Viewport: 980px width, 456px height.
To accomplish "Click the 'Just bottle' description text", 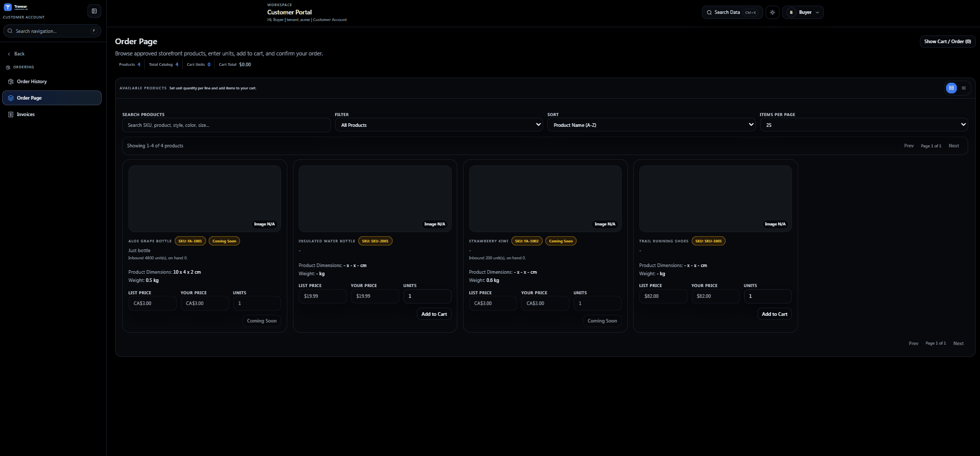I will click(139, 251).
